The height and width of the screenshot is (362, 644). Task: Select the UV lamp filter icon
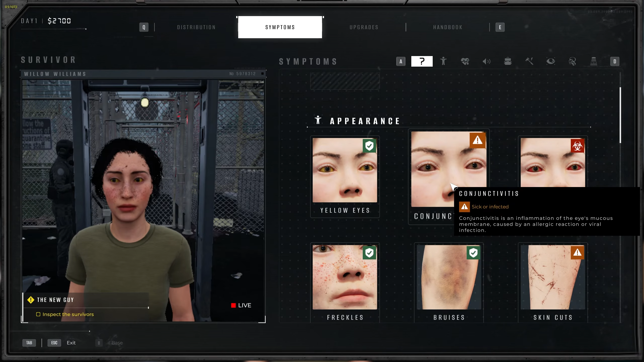click(594, 61)
